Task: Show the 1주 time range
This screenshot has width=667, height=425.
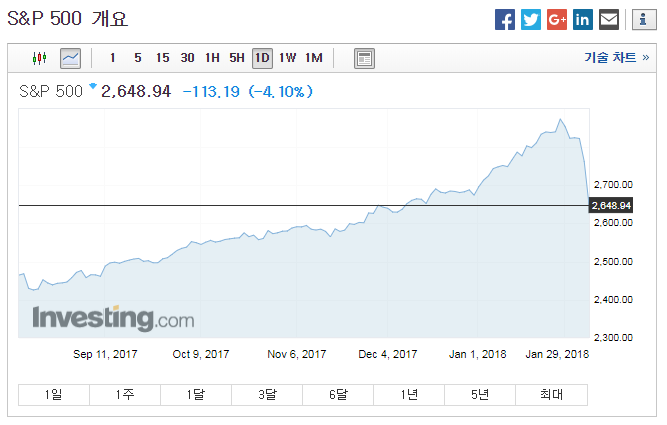Action: (x=125, y=395)
